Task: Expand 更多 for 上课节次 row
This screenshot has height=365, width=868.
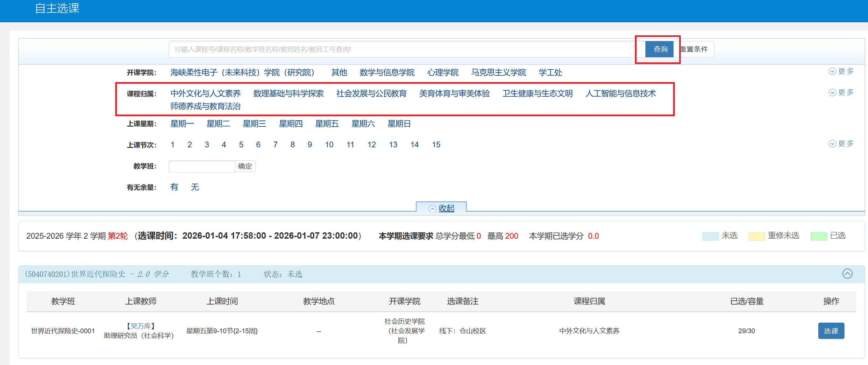Action: point(841,144)
